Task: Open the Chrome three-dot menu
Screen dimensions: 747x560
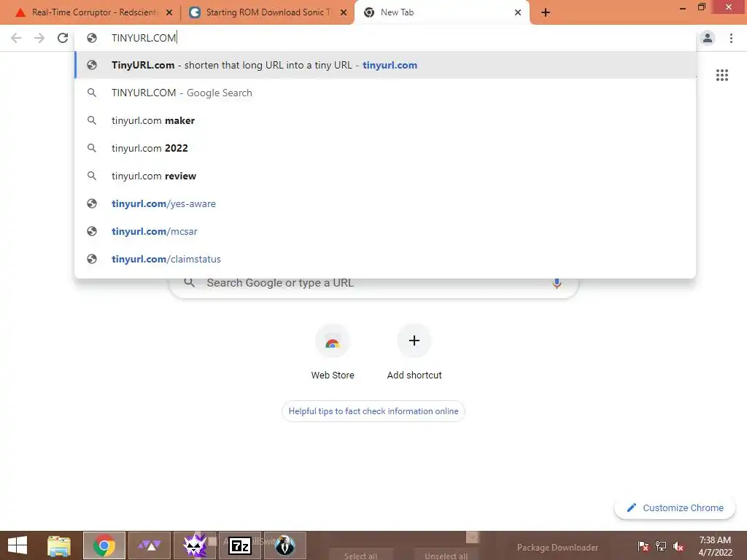Action: (731, 38)
